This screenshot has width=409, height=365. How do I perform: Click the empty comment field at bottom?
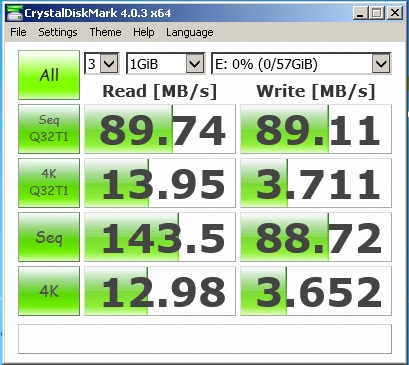tap(205, 339)
